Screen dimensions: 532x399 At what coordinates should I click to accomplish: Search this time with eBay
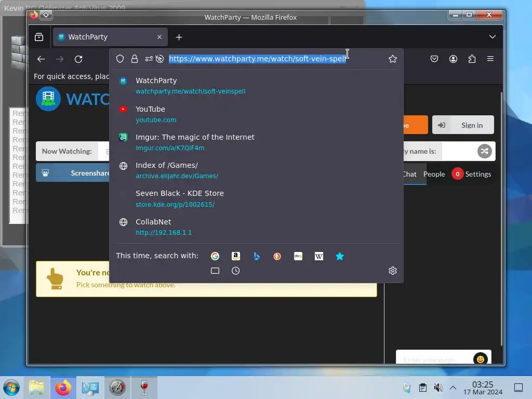(x=298, y=256)
